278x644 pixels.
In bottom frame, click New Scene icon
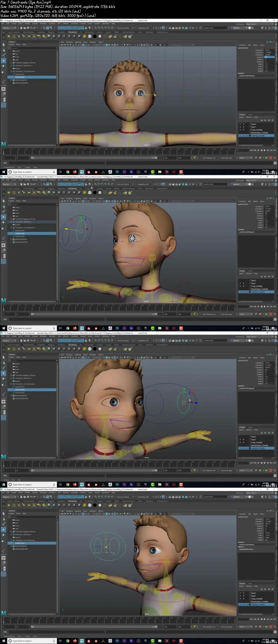21,497
